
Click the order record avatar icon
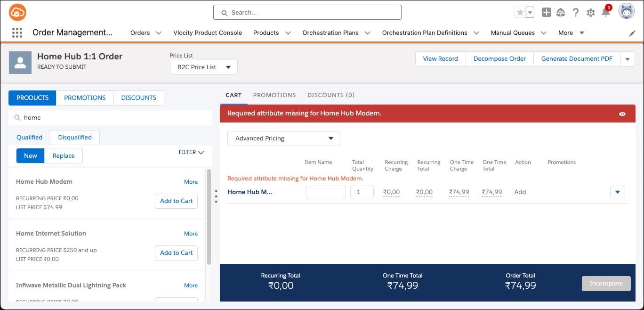(x=20, y=62)
